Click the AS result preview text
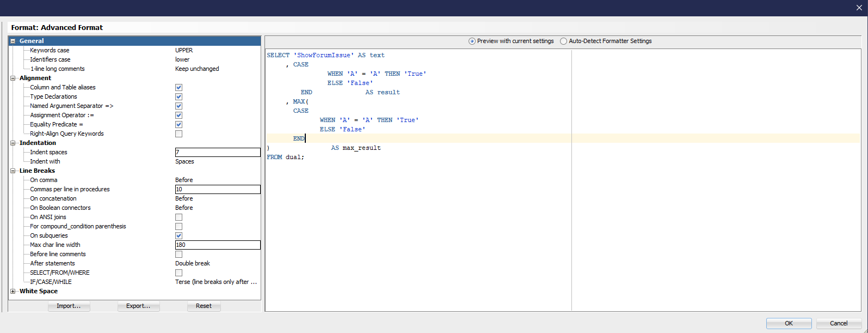 pos(383,92)
